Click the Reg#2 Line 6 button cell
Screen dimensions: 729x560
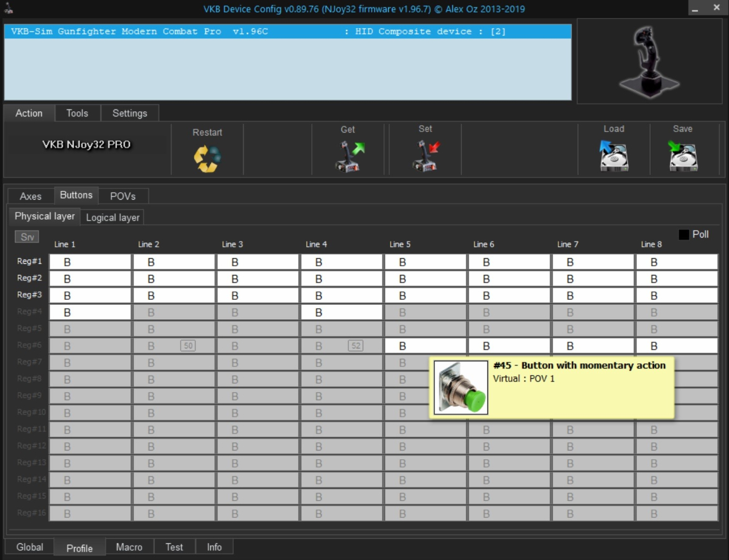509,279
